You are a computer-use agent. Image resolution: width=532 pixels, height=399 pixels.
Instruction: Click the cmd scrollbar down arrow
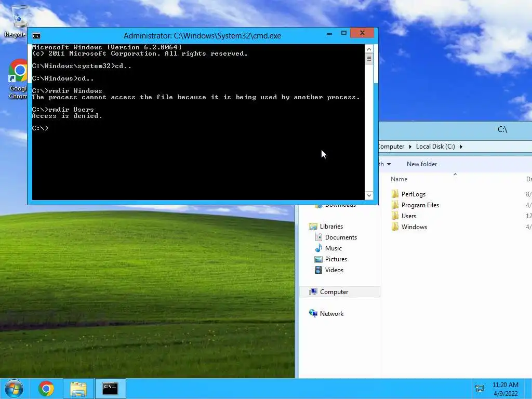click(369, 195)
